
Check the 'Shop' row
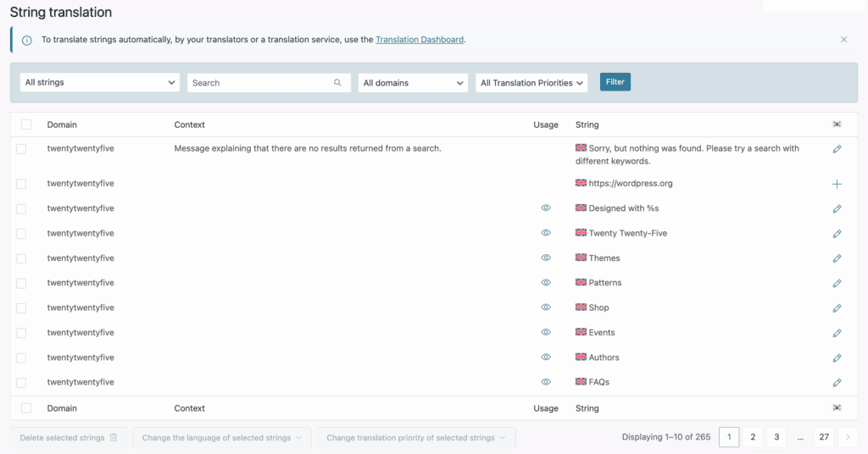(x=21, y=308)
